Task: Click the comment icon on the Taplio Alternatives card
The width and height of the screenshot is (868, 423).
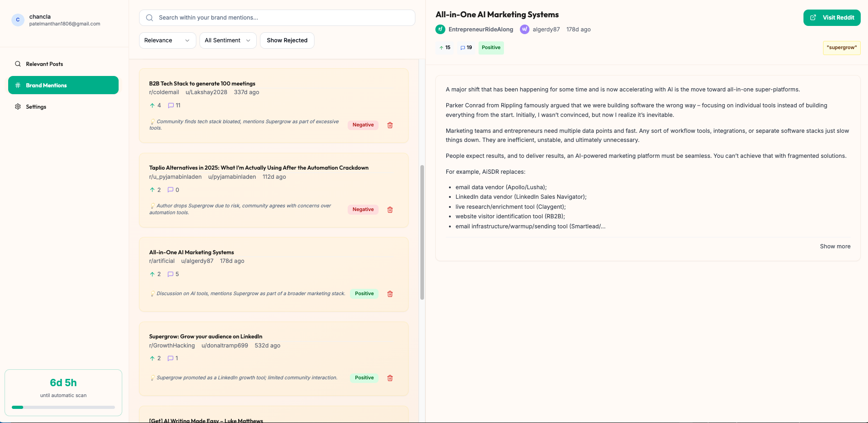Action: tap(170, 190)
